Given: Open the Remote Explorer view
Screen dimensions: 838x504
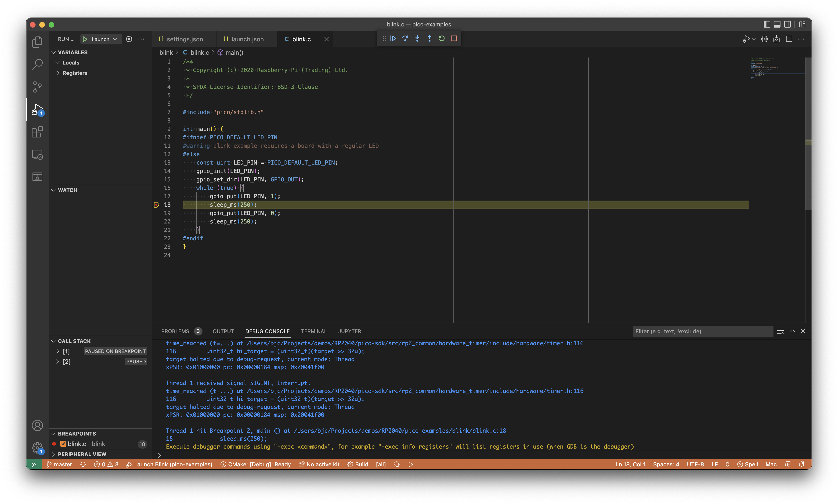Looking at the screenshot, I should (x=37, y=155).
